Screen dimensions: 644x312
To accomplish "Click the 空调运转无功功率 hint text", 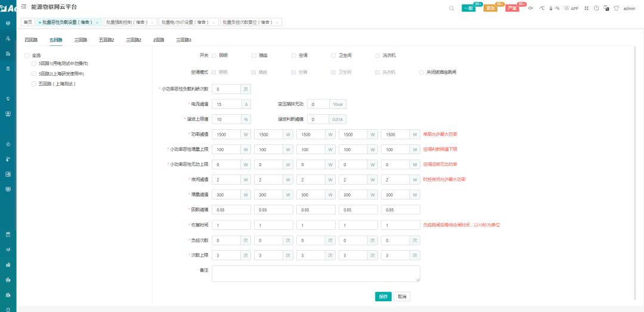I will point(440,164).
